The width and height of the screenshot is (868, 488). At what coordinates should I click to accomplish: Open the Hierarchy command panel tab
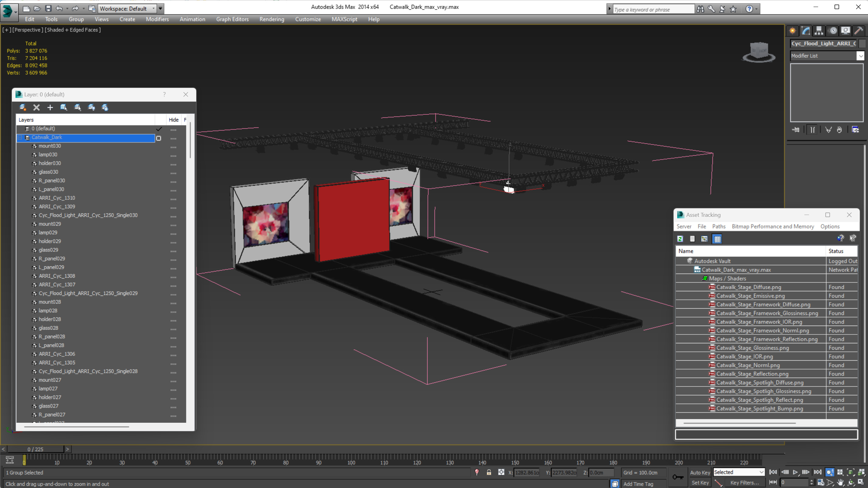point(819,31)
